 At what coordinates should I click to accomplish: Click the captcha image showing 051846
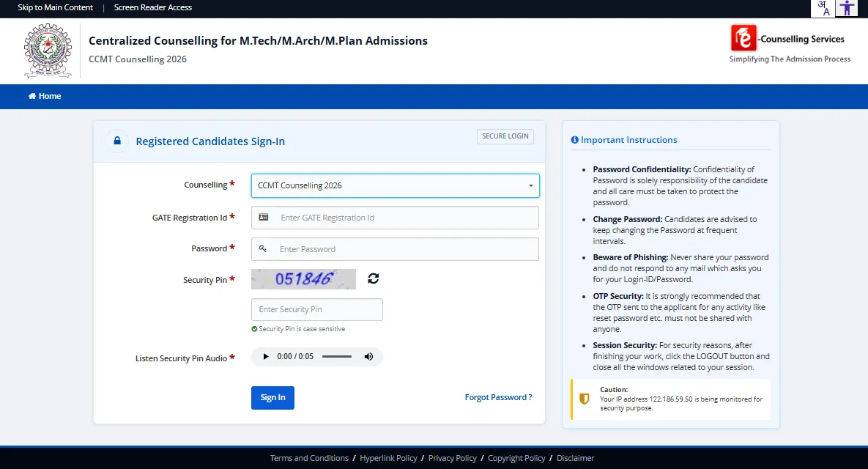point(303,279)
